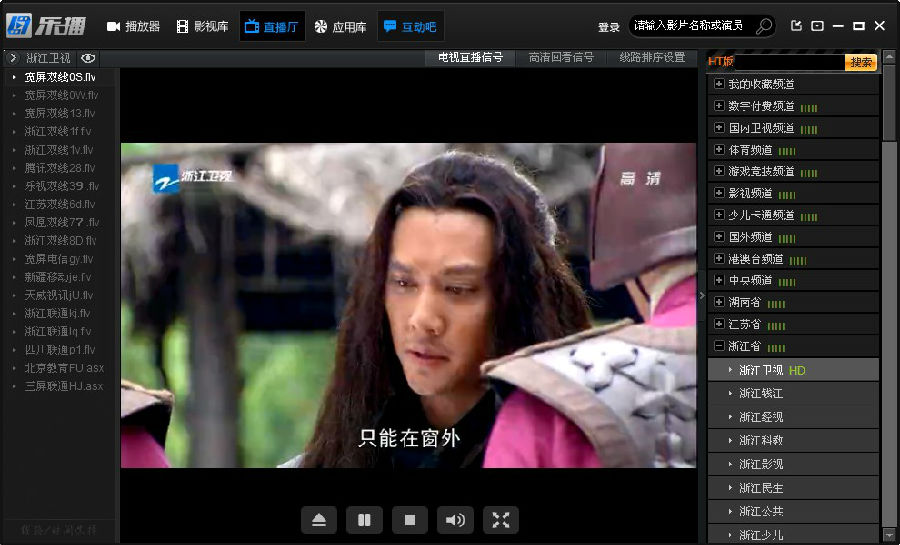900x545 pixels.
Task: Expand the 湖南省 group
Action: tap(719, 302)
